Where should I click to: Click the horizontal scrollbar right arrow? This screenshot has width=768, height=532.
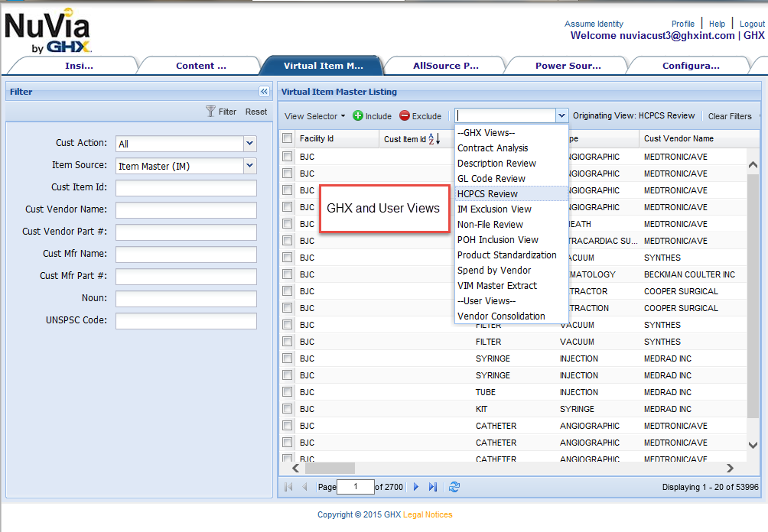(x=730, y=468)
